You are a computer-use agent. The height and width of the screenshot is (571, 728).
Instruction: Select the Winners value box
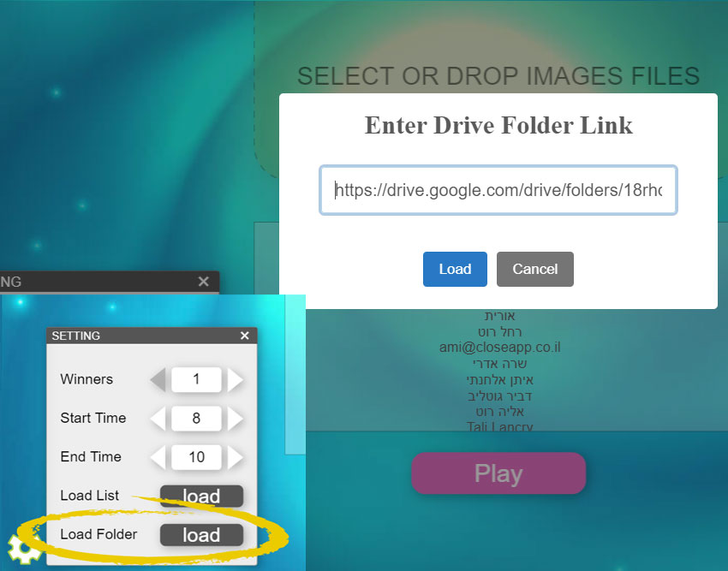(196, 379)
